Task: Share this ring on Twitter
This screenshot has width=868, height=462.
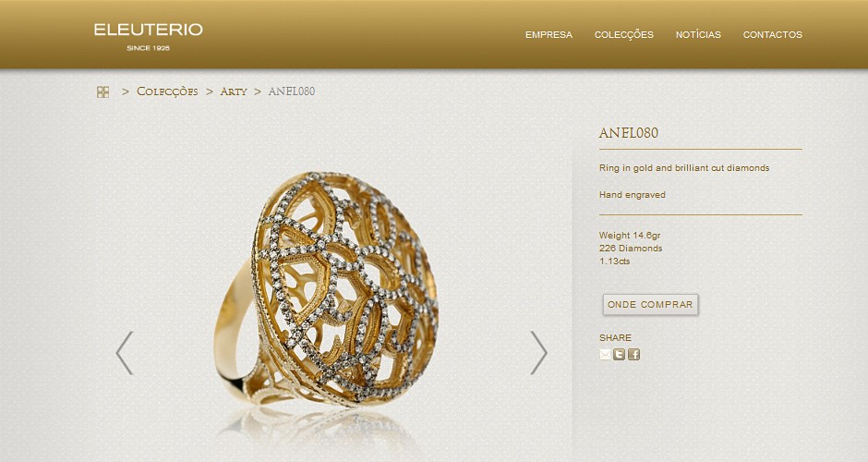Action: click(620, 355)
